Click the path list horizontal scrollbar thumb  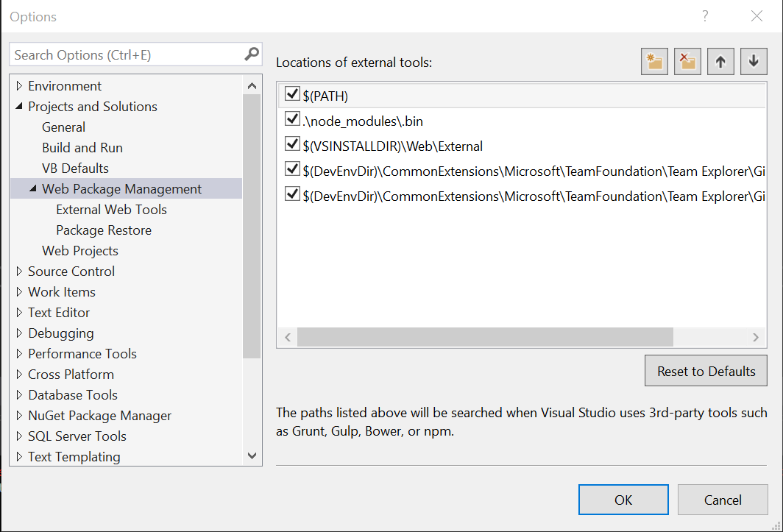[x=486, y=337]
